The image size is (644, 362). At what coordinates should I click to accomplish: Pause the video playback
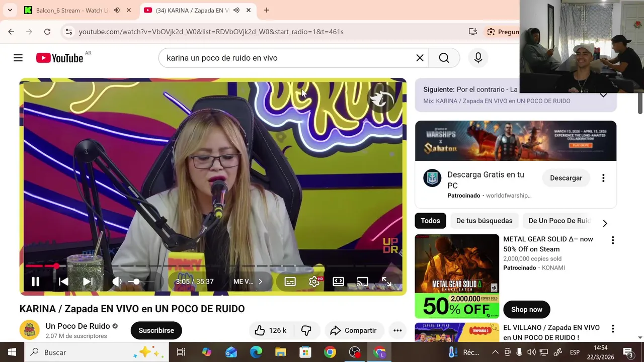coord(35,282)
